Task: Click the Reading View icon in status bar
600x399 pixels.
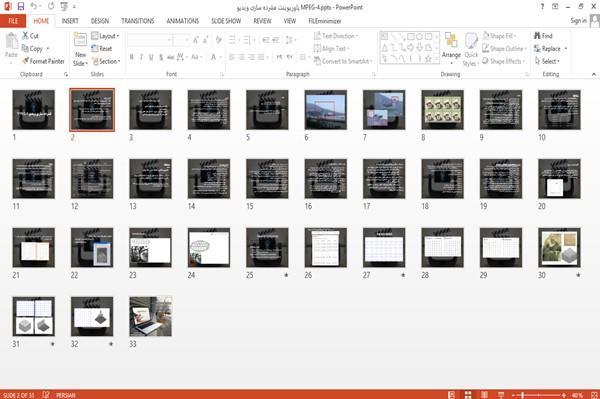Action: pyautogui.click(x=484, y=395)
